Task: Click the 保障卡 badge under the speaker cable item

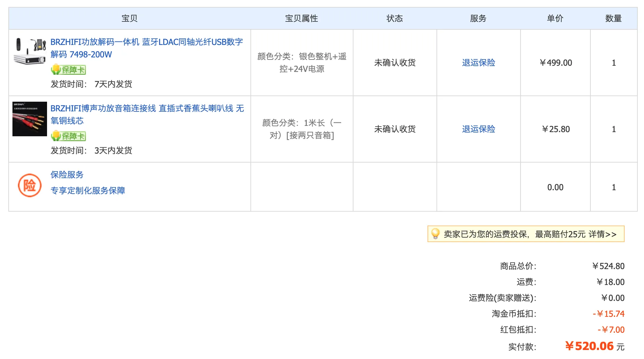Action: [68, 136]
